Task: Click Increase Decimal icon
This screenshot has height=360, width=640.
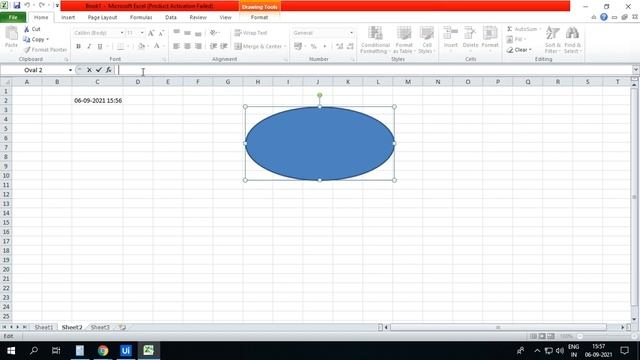Action: (340, 46)
